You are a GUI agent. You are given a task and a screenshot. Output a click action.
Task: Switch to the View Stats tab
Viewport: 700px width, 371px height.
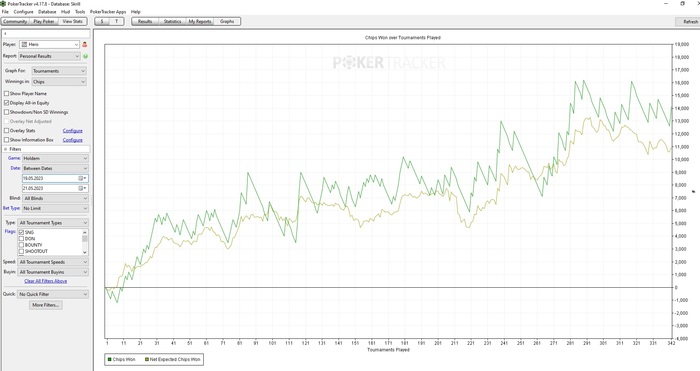(72, 21)
